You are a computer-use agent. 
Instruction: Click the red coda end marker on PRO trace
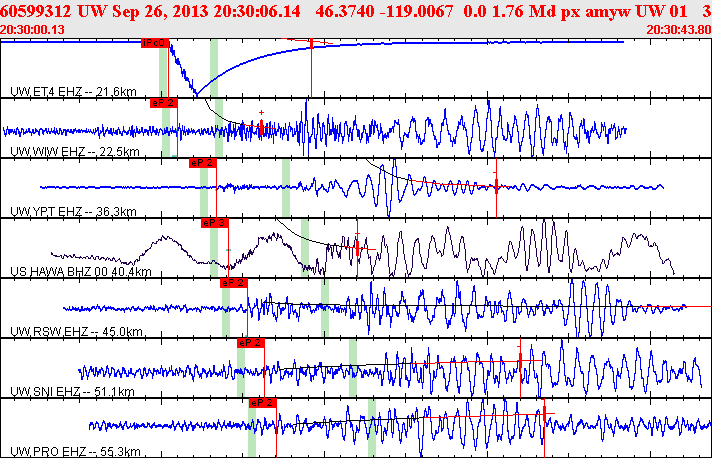(544, 413)
